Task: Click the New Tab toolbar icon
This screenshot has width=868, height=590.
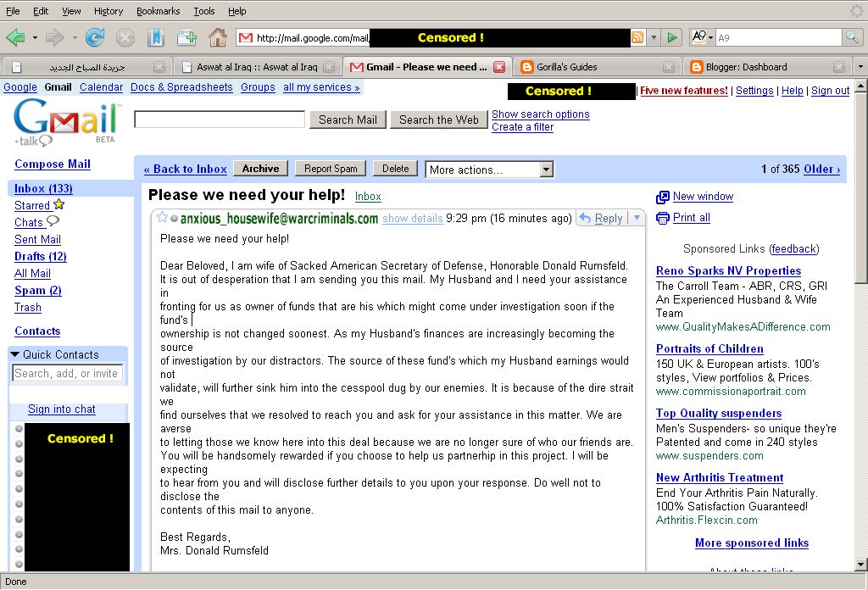Action: (187, 37)
